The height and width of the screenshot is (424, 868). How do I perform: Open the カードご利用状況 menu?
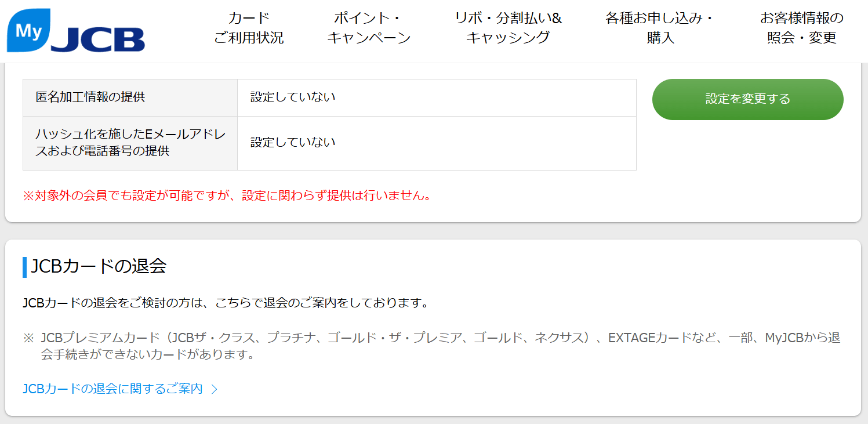(249, 28)
